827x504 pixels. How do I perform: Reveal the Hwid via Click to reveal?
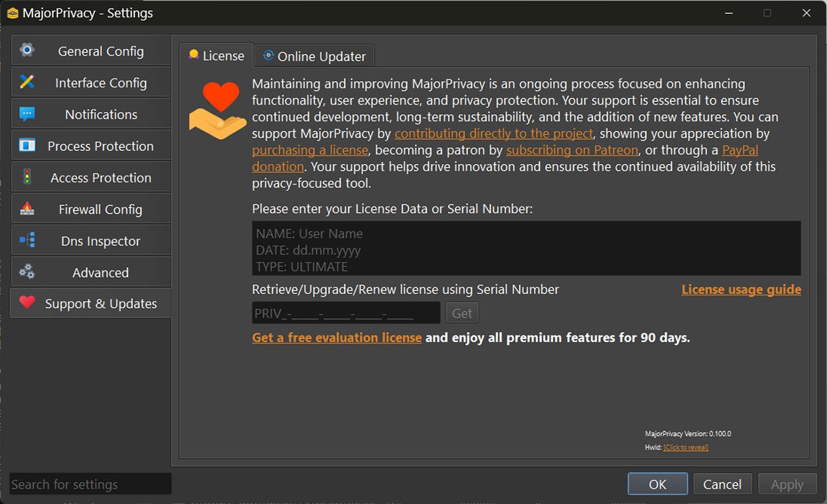click(686, 448)
